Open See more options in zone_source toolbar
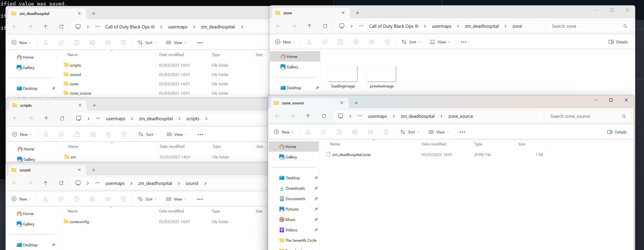This screenshot has width=644, height=250. (x=462, y=132)
